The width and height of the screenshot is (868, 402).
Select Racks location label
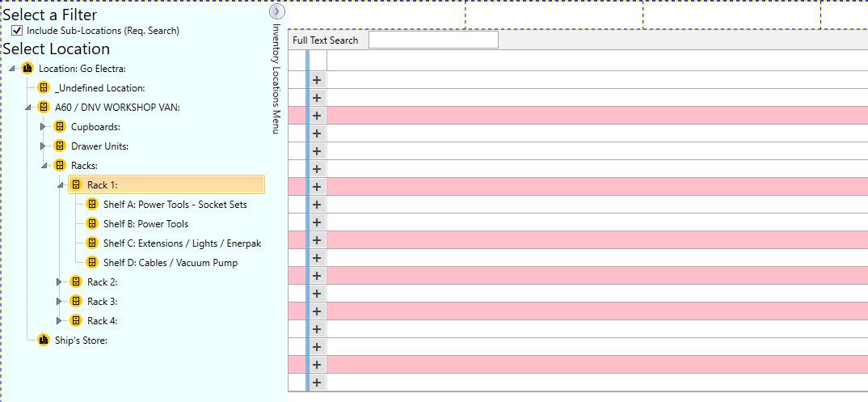click(x=84, y=166)
